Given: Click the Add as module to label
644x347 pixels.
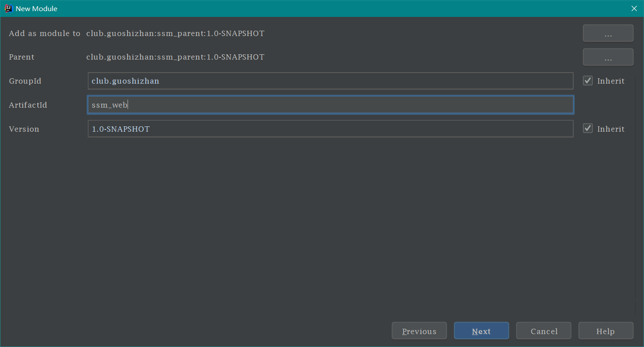Looking at the screenshot, I should (x=44, y=33).
